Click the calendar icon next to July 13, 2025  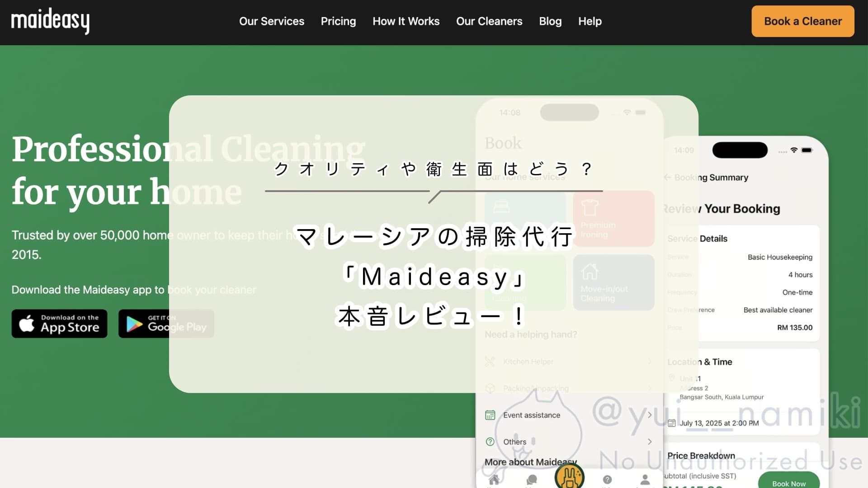coord(672,423)
